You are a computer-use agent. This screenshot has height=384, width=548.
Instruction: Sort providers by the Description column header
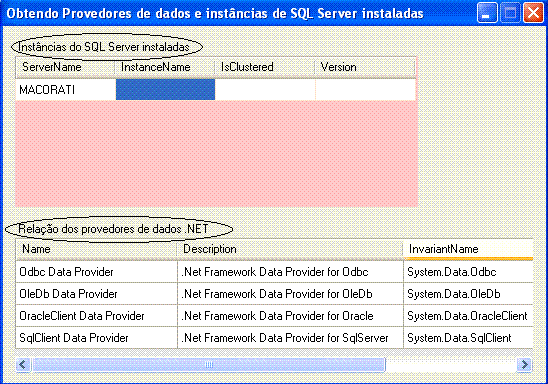click(x=290, y=249)
